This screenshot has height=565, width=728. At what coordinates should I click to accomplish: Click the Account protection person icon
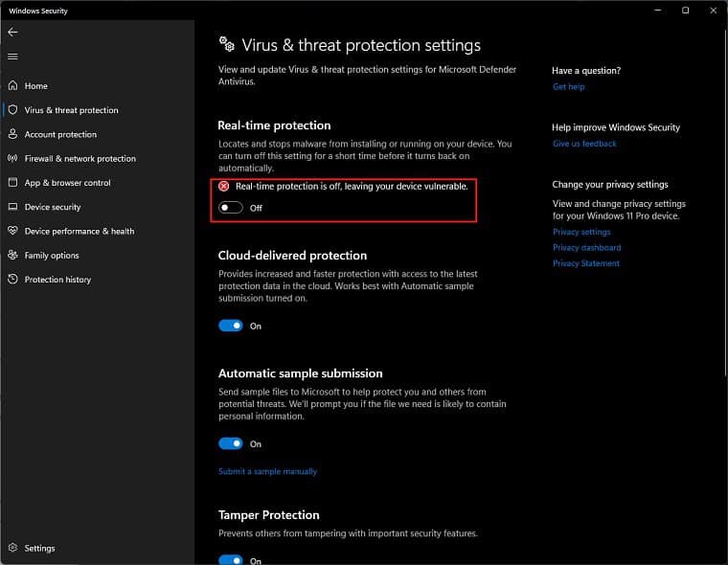click(13, 134)
